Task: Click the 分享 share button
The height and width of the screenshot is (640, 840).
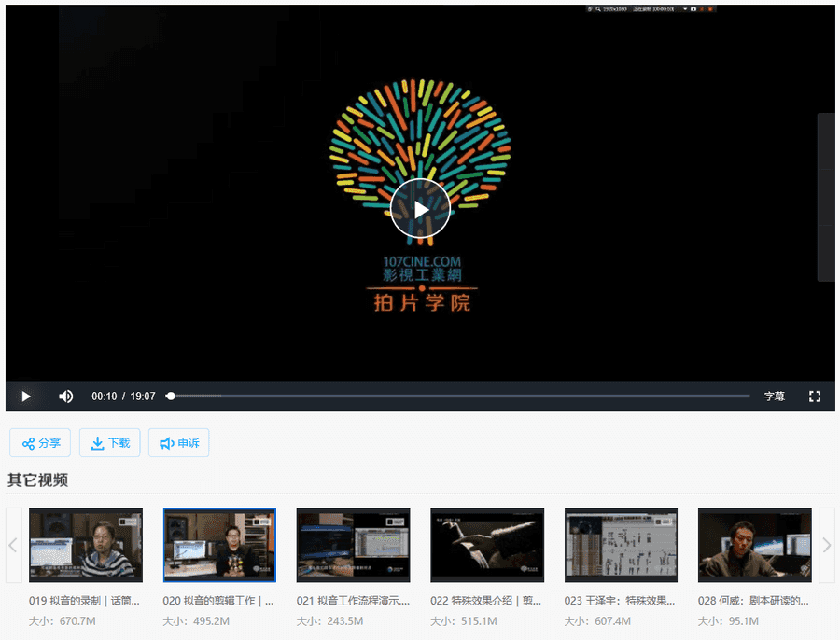Action: point(40,443)
